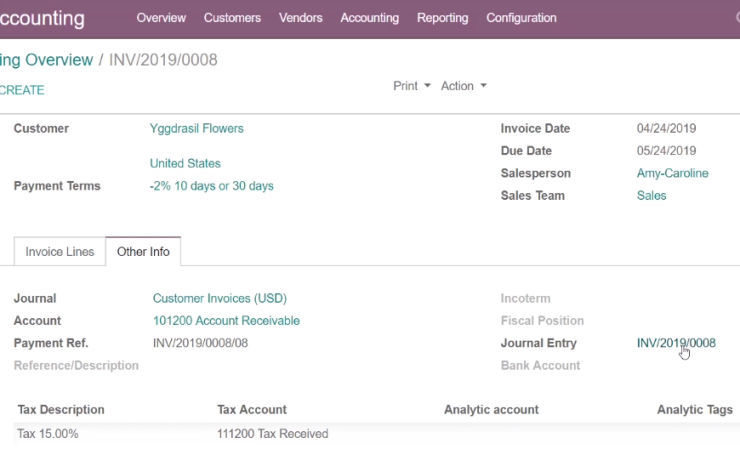Open payment terms -2% 10 days link
The width and height of the screenshot is (740, 466).
click(211, 186)
